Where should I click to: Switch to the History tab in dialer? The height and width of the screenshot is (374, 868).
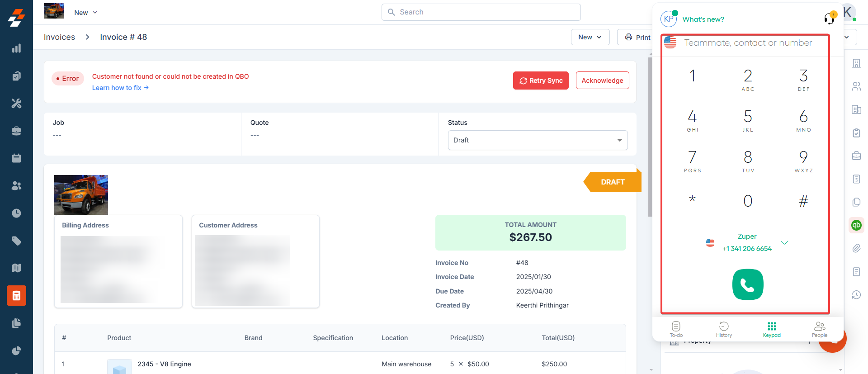click(x=724, y=329)
